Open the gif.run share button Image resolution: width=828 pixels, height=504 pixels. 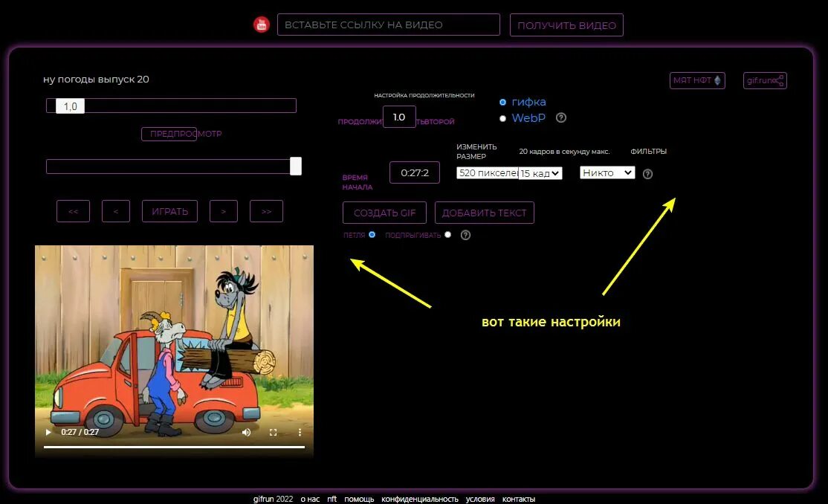point(765,80)
